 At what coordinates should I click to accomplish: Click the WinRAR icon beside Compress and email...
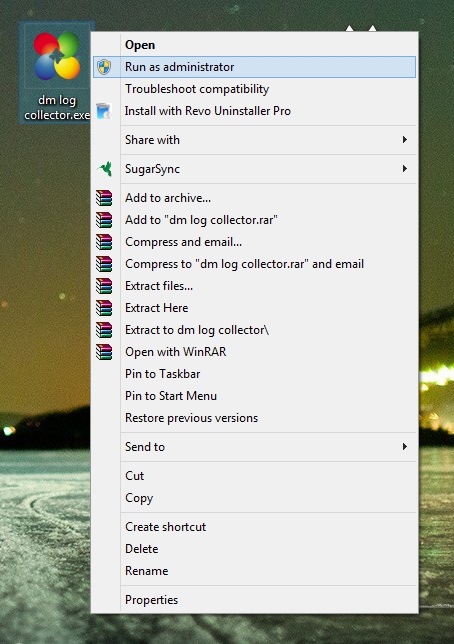click(104, 242)
